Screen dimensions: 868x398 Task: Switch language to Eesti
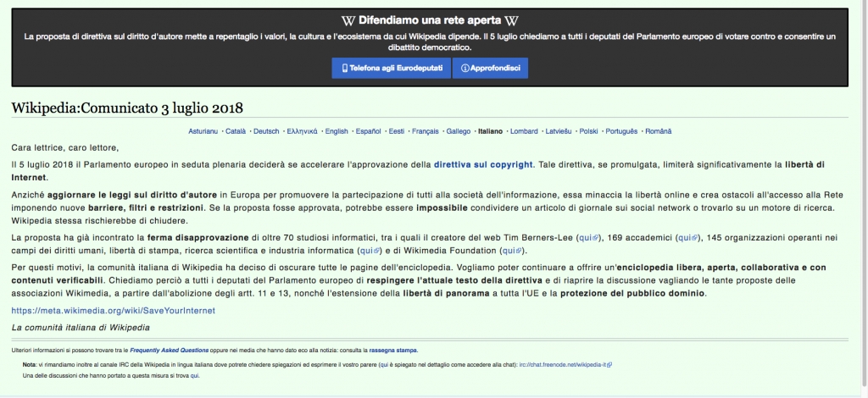pos(397,131)
